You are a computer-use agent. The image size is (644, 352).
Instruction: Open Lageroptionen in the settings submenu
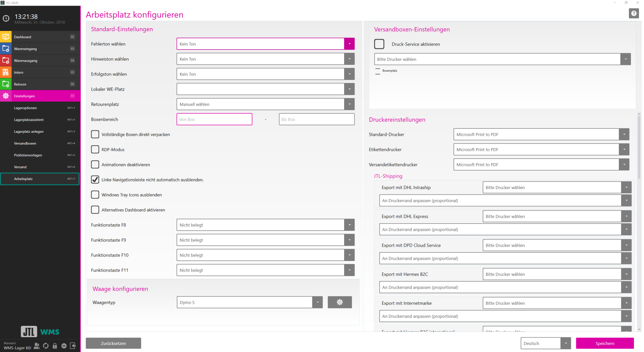[x=25, y=108]
